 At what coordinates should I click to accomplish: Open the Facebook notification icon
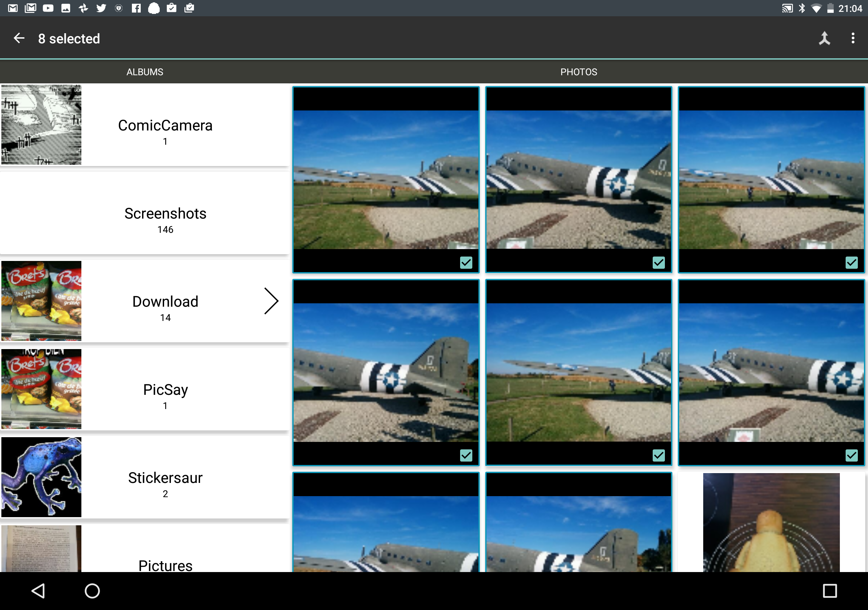[x=136, y=8]
